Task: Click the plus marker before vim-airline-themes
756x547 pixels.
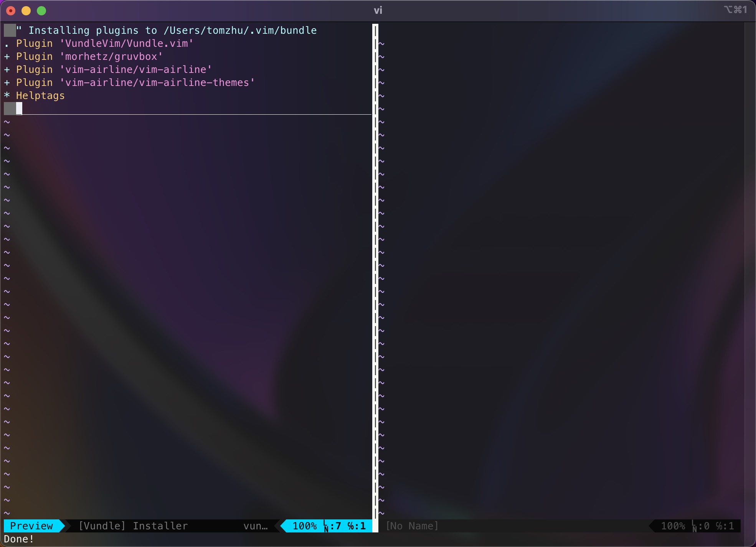Action: click(x=7, y=82)
